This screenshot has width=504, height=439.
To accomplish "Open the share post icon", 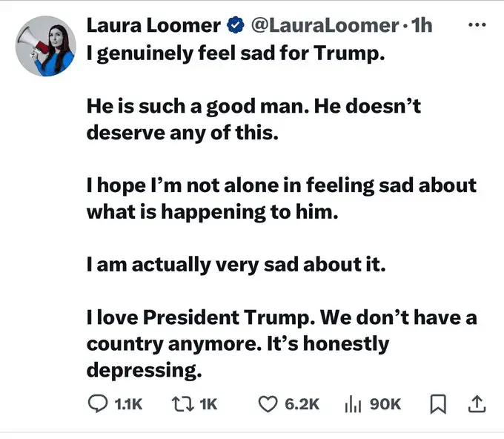I will point(477,403).
